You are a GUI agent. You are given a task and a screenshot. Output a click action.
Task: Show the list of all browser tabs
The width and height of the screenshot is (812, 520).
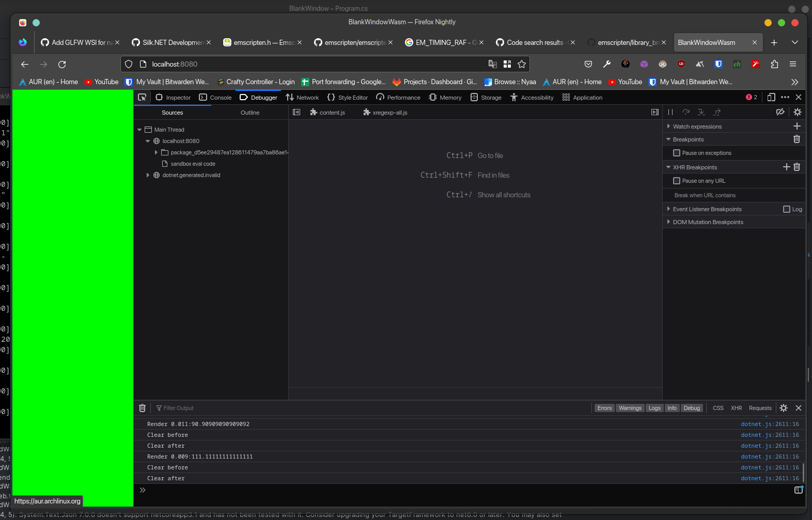[795, 42]
